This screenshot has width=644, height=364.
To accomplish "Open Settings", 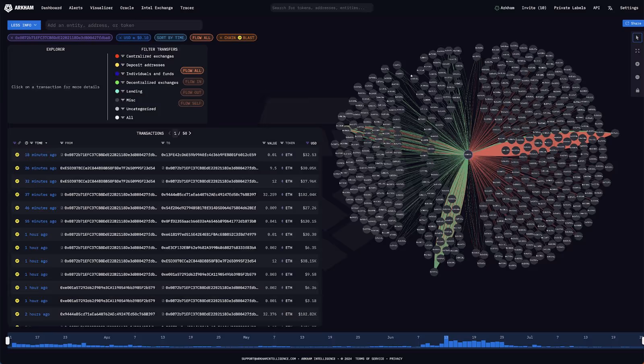I will (629, 8).
